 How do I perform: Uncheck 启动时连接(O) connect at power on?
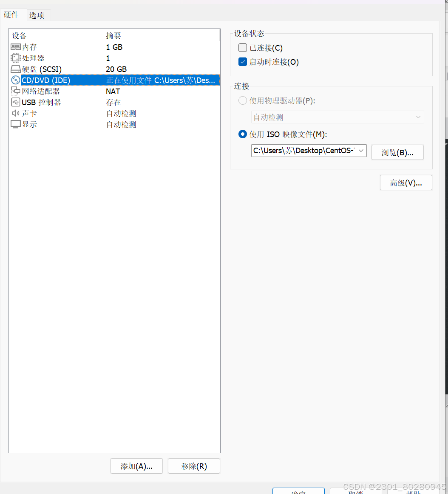click(x=243, y=62)
